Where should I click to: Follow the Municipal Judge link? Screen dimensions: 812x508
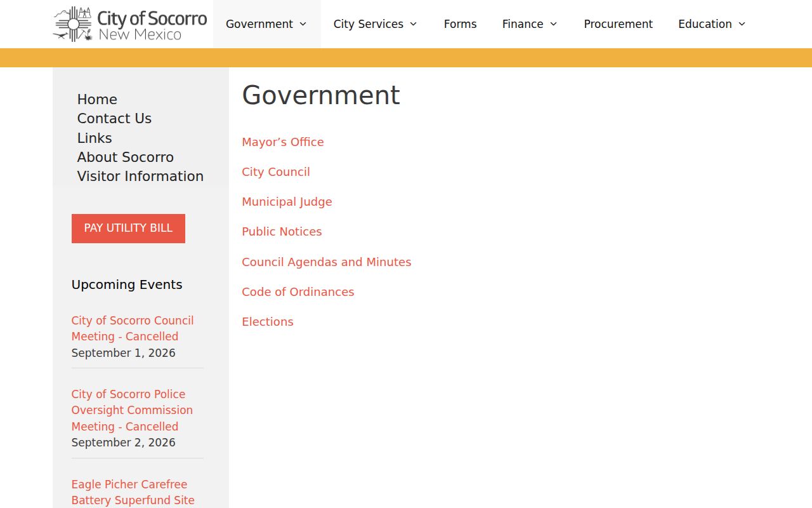tap(287, 202)
